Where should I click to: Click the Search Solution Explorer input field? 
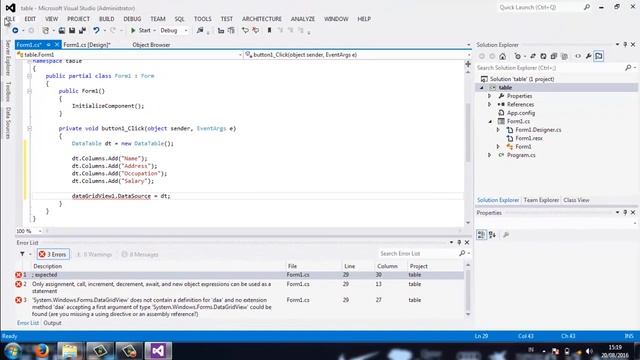(x=550, y=68)
